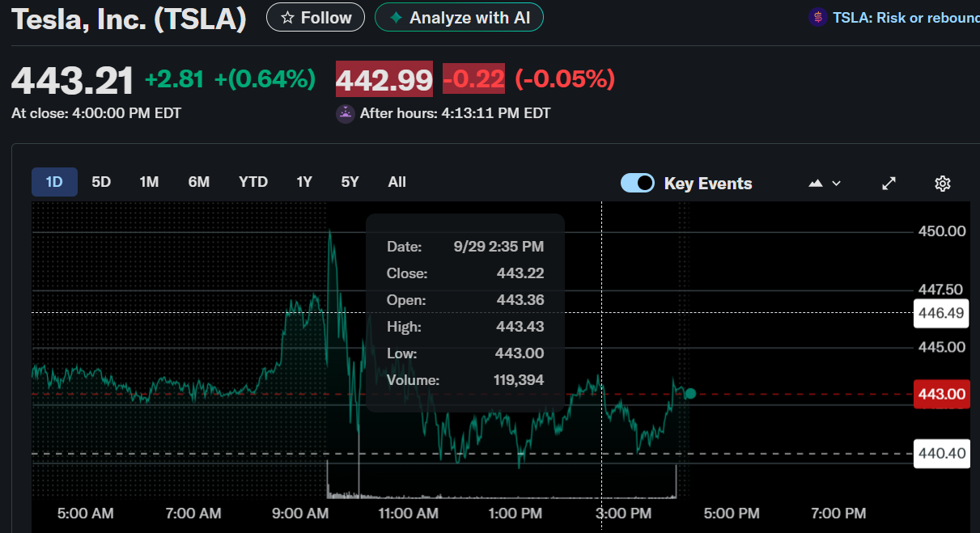
Task: Click the 450.00 price axis label
Action: coord(942,231)
